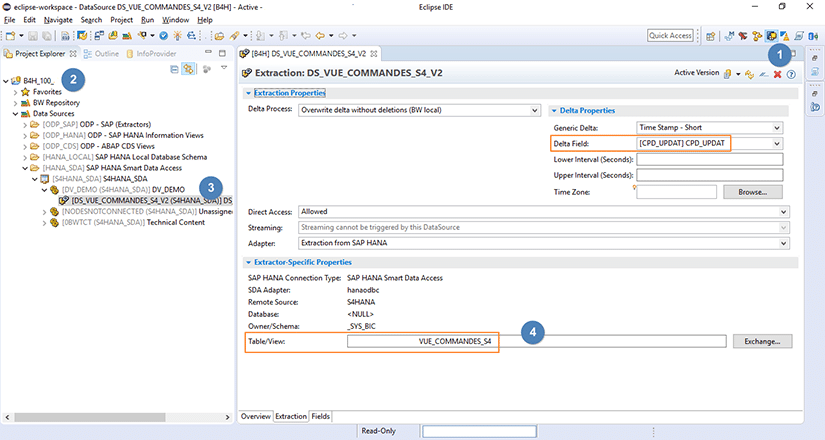This screenshot has height=440, width=825.
Task: Click the Open Perspective icon
Action: [710, 36]
